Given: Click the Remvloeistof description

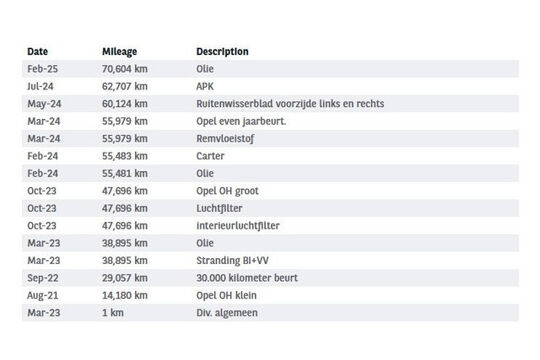Looking at the screenshot, I should tap(225, 138).
